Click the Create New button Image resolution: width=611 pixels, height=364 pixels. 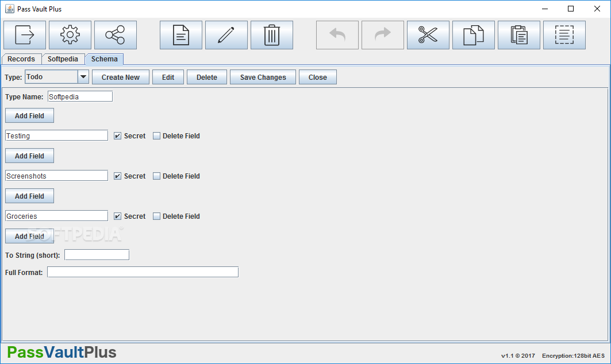[121, 77]
